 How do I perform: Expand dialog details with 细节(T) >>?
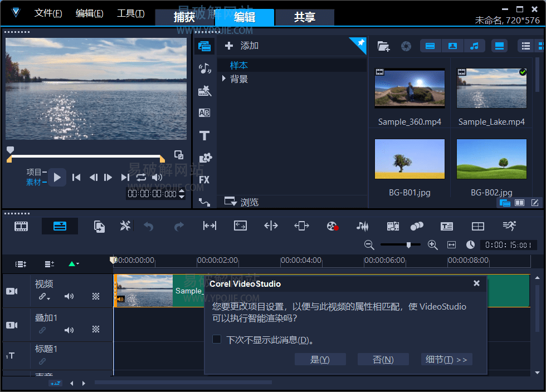[x=446, y=360]
